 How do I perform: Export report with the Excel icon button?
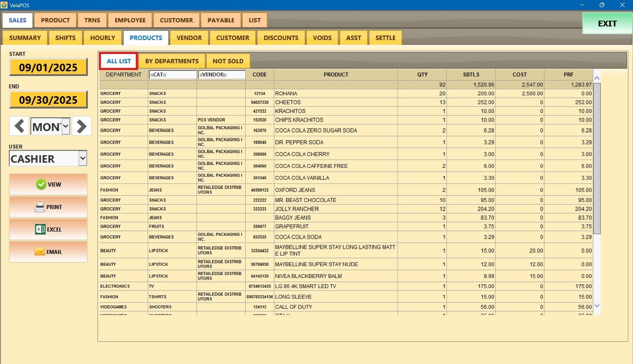coord(48,229)
